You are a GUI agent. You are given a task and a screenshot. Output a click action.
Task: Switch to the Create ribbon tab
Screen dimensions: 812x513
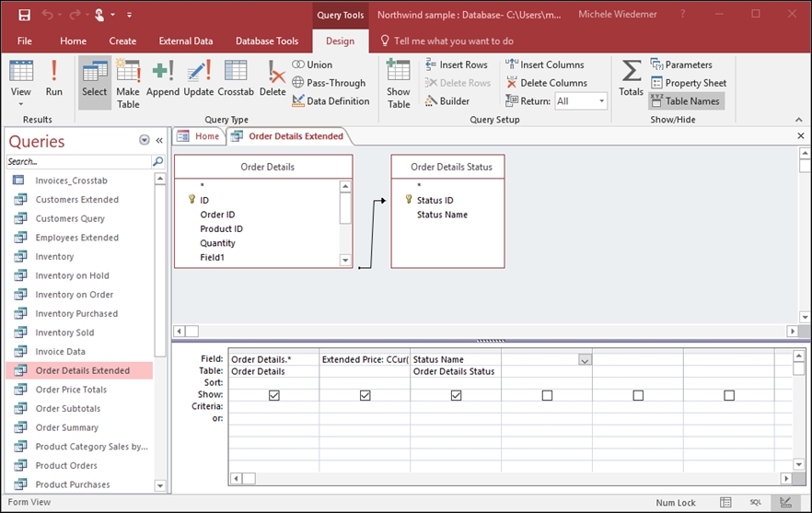122,41
